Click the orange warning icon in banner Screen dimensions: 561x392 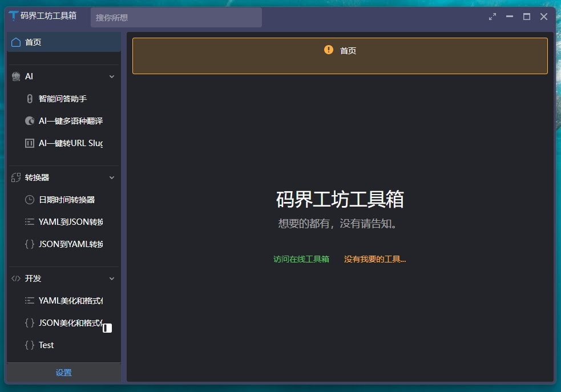click(x=329, y=50)
